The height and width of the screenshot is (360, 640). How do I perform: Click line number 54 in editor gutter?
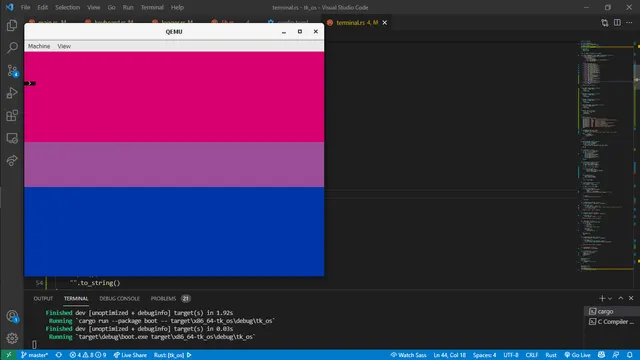(39, 283)
